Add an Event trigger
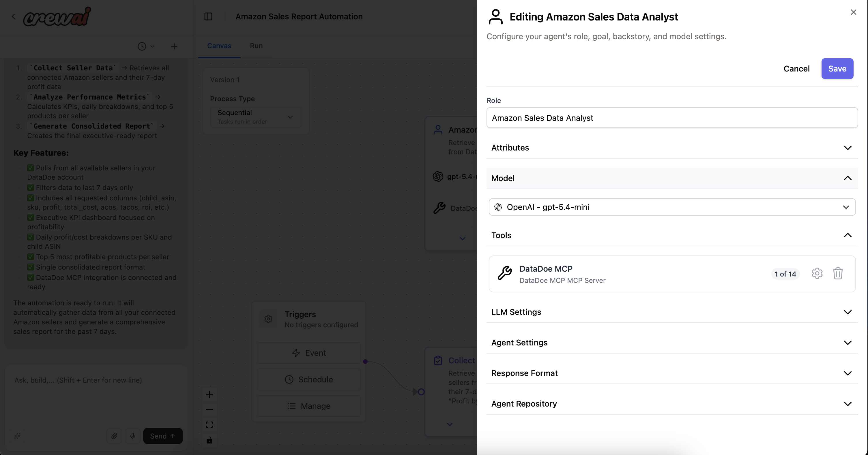Screen dimensions: 868x455 coord(309,353)
